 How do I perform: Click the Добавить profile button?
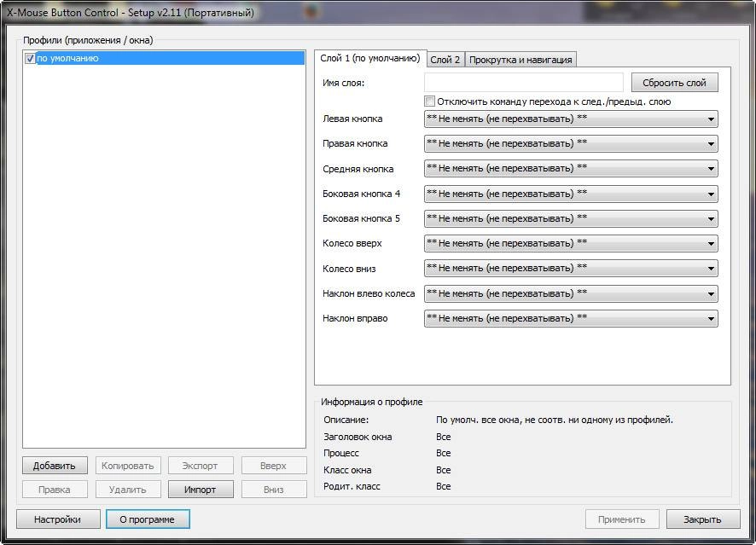pyautogui.click(x=55, y=466)
